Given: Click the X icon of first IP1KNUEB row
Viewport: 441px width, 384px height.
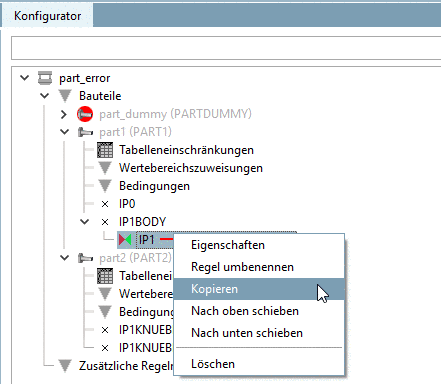Looking at the screenshot, I should [x=105, y=330].
